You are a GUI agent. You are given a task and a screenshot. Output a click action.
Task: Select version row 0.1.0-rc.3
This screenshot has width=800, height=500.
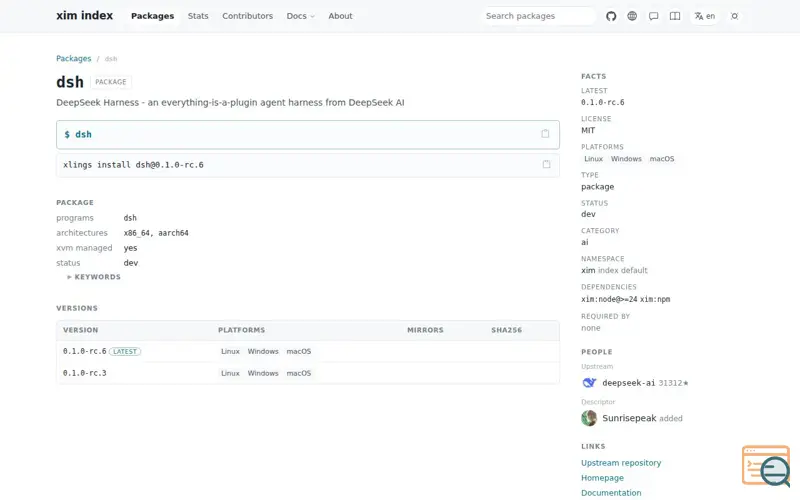coord(308,373)
